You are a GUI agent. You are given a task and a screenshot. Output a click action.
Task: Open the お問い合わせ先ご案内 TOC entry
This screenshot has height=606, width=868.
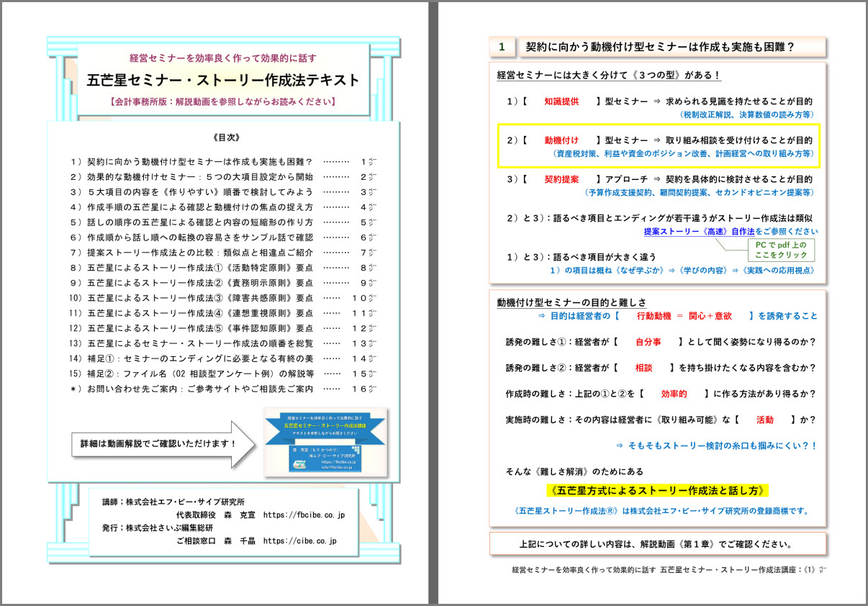(192, 389)
